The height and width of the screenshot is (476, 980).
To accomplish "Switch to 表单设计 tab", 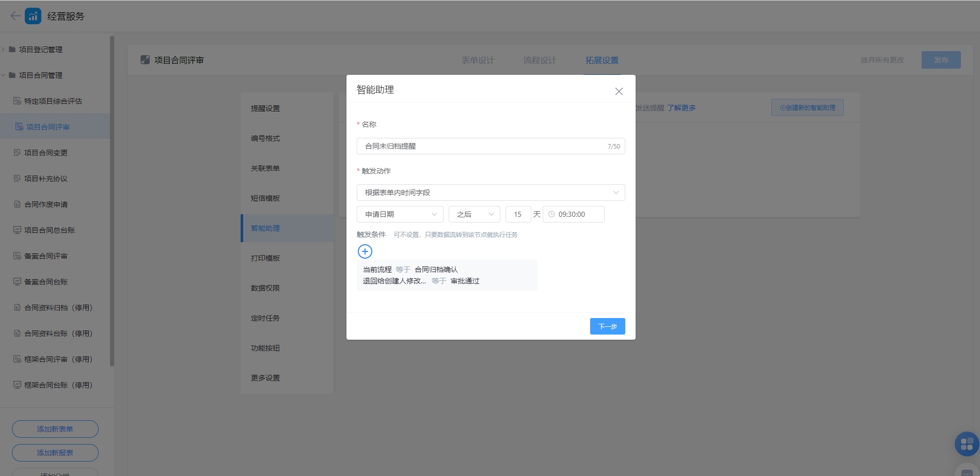I will coord(478,60).
